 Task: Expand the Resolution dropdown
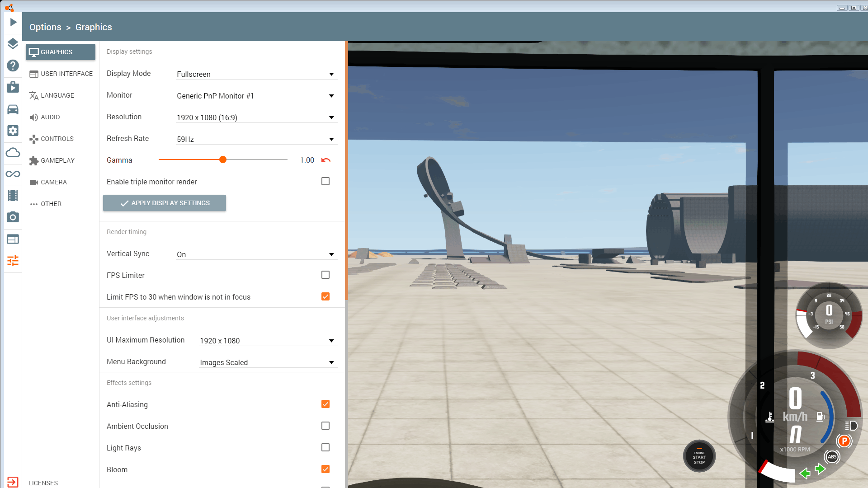point(256,117)
